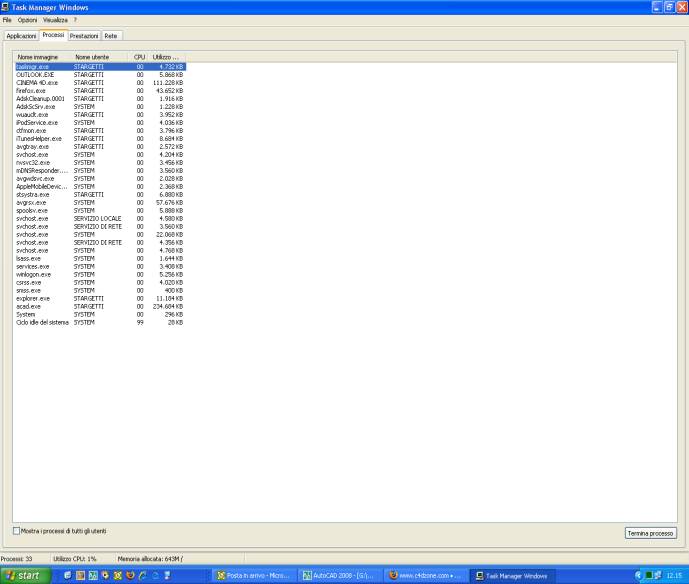Sort by CPU column header
This screenshot has height=584, width=689.
click(139, 57)
